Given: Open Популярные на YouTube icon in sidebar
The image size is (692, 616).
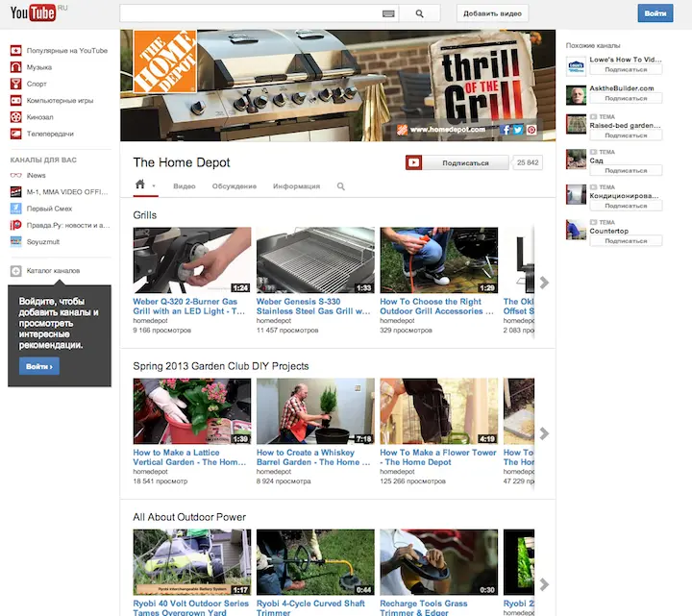Looking at the screenshot, I should (16, 50).
